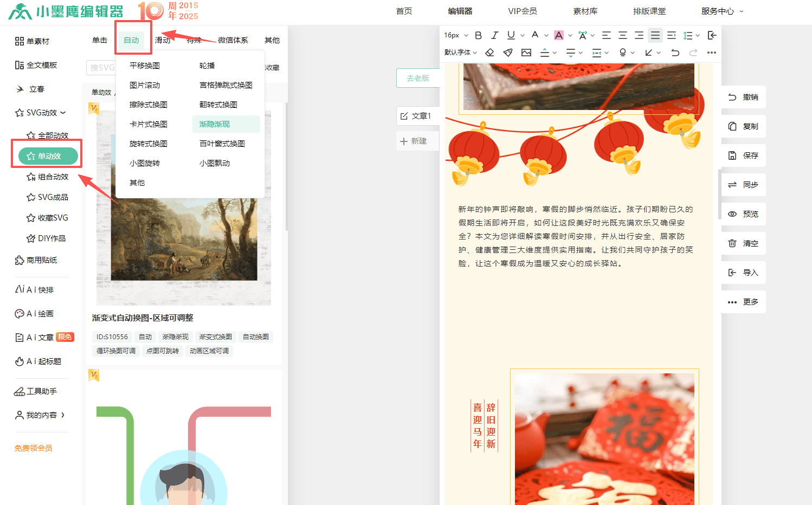Click the eraser clear-format icon
Viewport: 812px width, 505px height.
click(489, 53)
